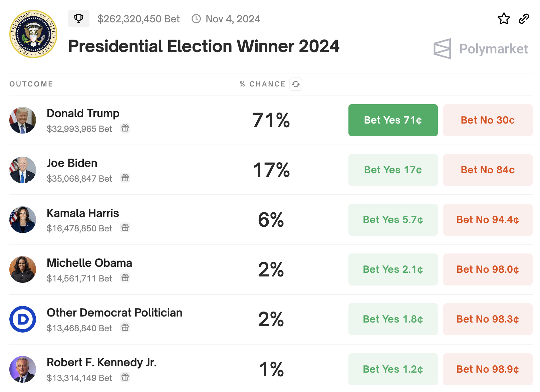540x392 pixels.
Task: Click the gift icon under Michelle Obama
Action: [x=125, y=277]
